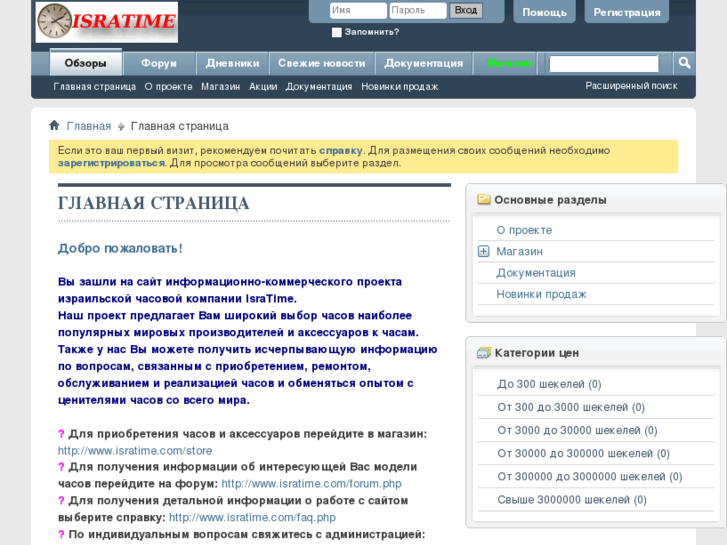The width and height of the screenshot is (727, 545).
Task: Open О проекте in submenu
Action: point(168,87)
